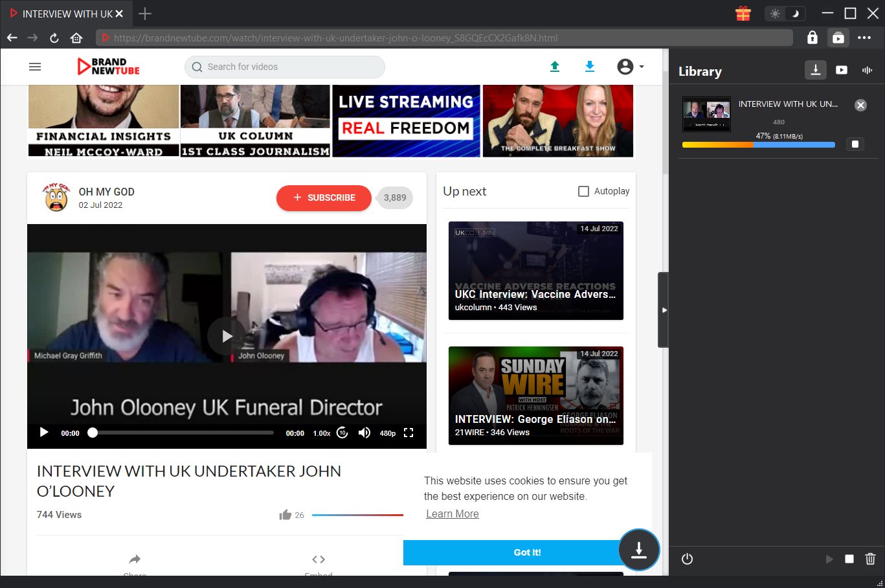The height and width of the screenshot is (588, 885).
Task: Open the account avatar dropdown menu
Action: point(625,66)
